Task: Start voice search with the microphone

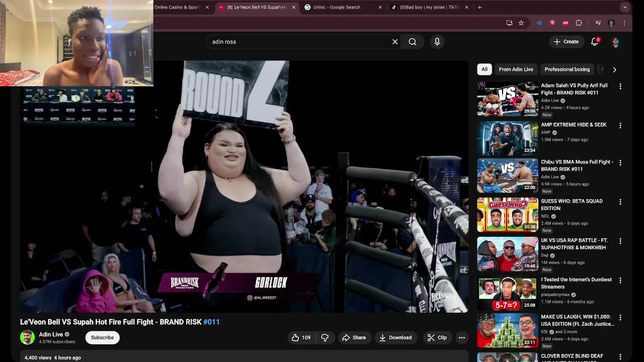Action: click(437, 42)
